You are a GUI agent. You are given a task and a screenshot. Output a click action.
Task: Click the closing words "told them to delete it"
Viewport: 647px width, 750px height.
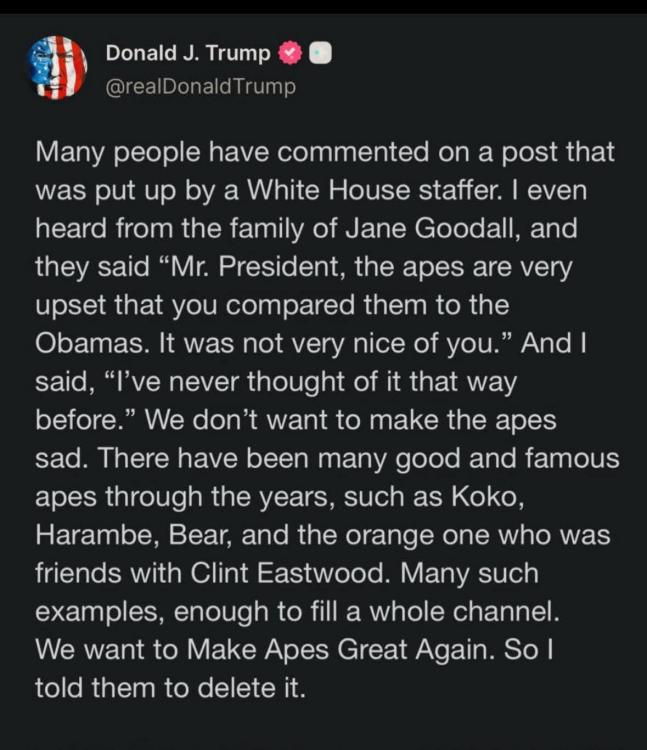click(168, 687)
